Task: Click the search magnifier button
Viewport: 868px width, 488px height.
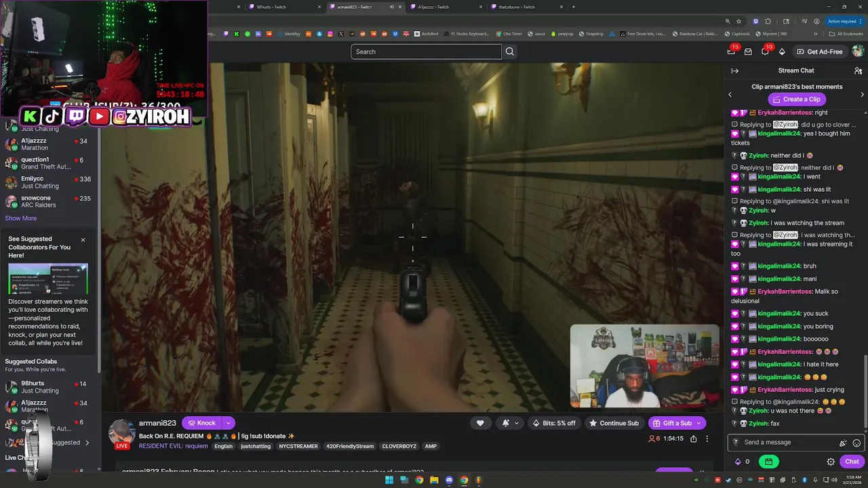Action: (510, 52)
